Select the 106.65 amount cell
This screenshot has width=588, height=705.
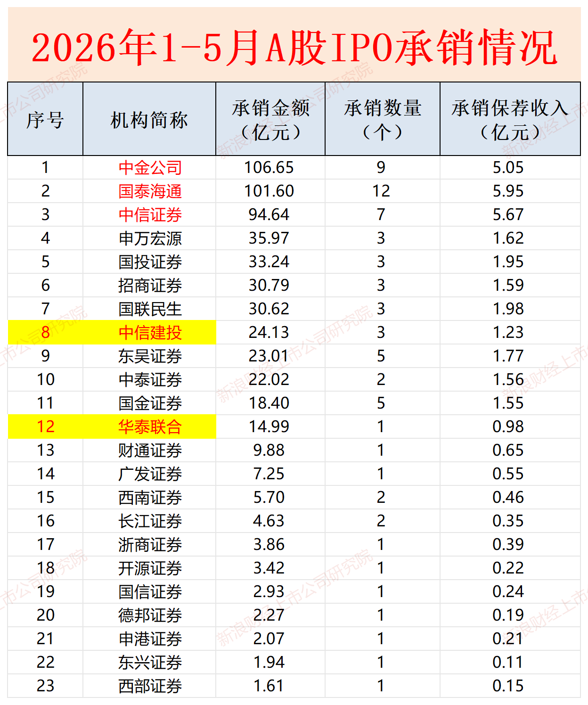(270, 168)
